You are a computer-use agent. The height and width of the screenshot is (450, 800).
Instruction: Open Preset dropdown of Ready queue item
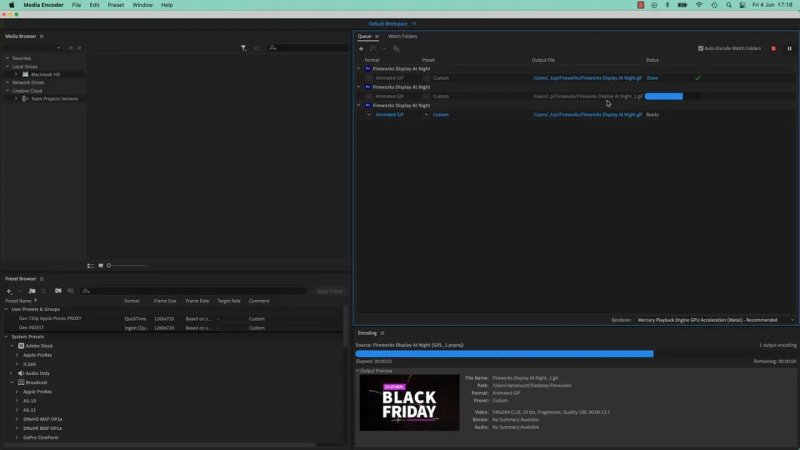(426, 115)
